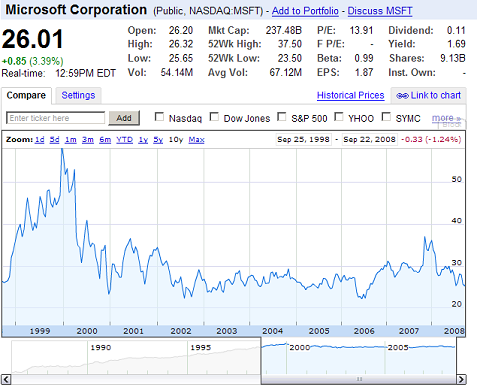Click the Shares value 9.13B
The image size is (477, 390).
(453, 58)
